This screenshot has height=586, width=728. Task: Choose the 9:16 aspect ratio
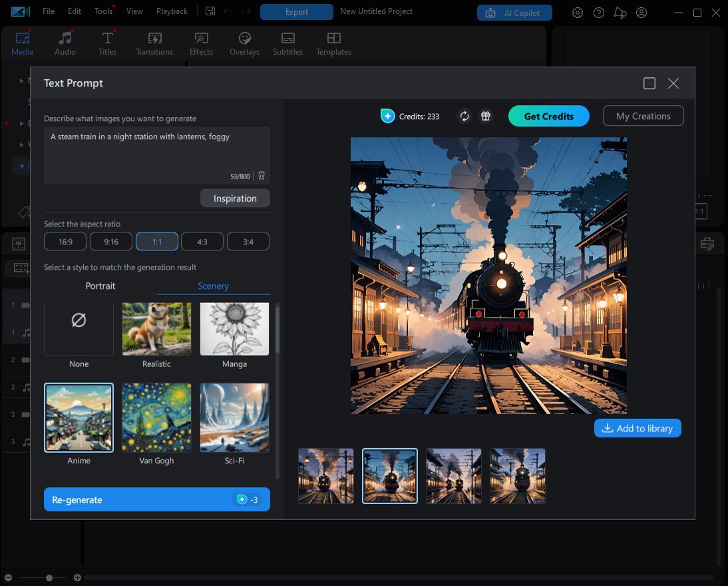click(111, 242)
